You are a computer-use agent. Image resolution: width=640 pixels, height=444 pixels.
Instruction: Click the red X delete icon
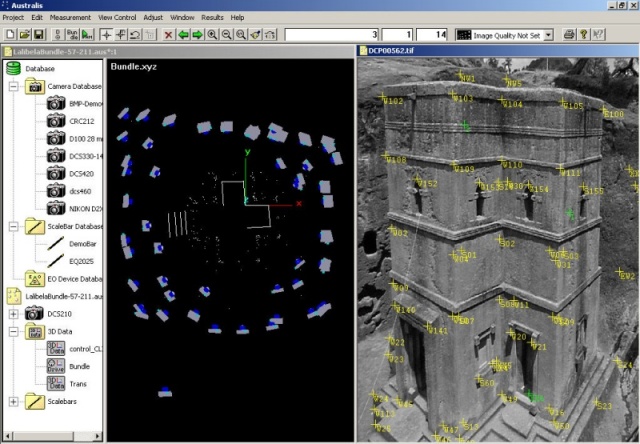pyautogui.click(x=167, y=34)
